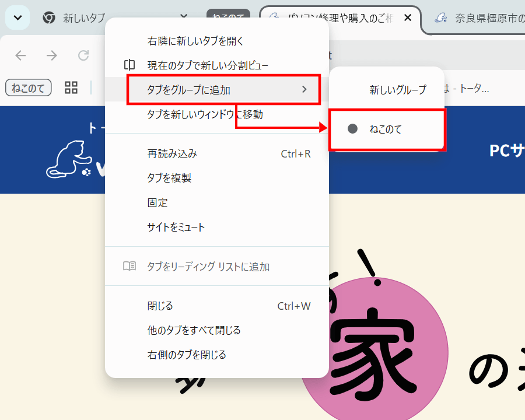The height and width of the screenshot is (420, 525).
Task: Add tab to the ねこのて group
Action: tap(387, 129)
